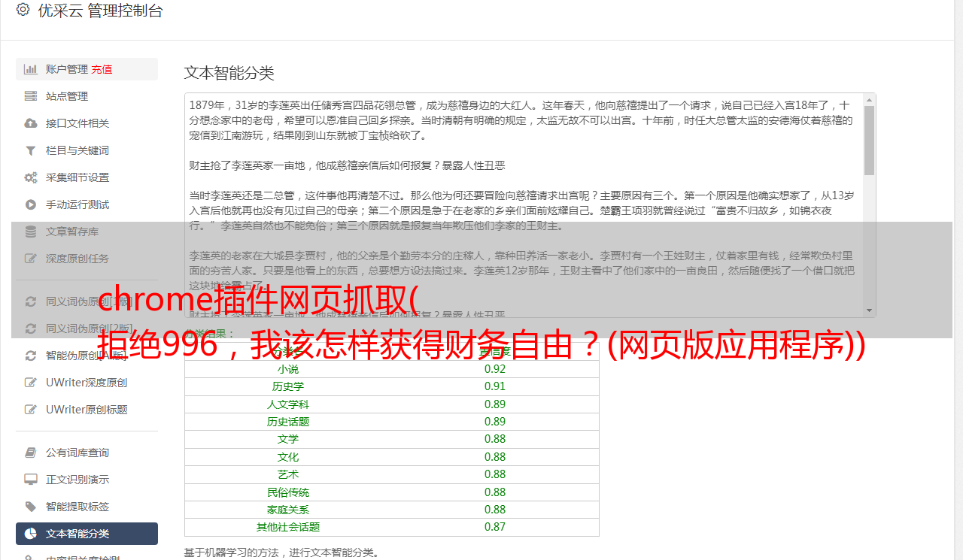Click scroll-down arrow of text area

click(869, 310)
